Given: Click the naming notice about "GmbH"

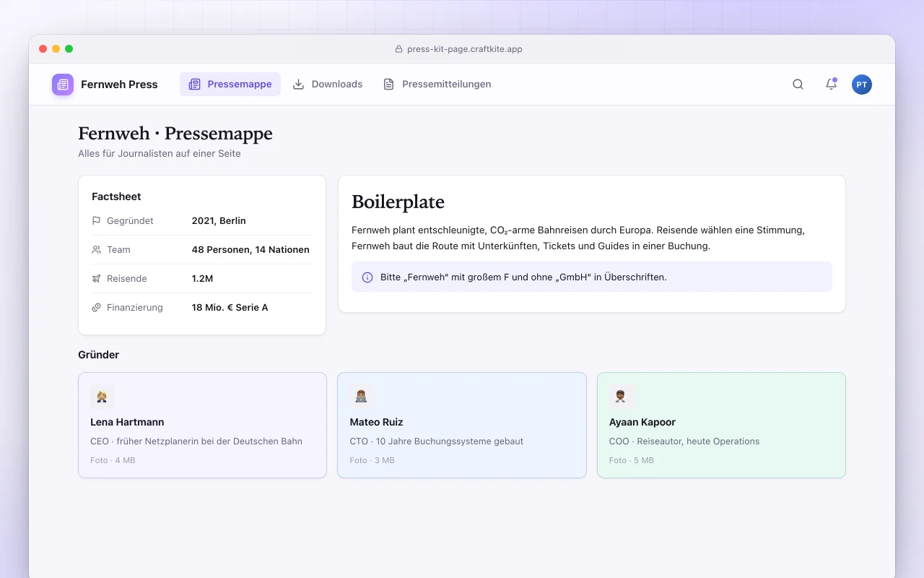Looking at the screenshot, I should point(592,277).
